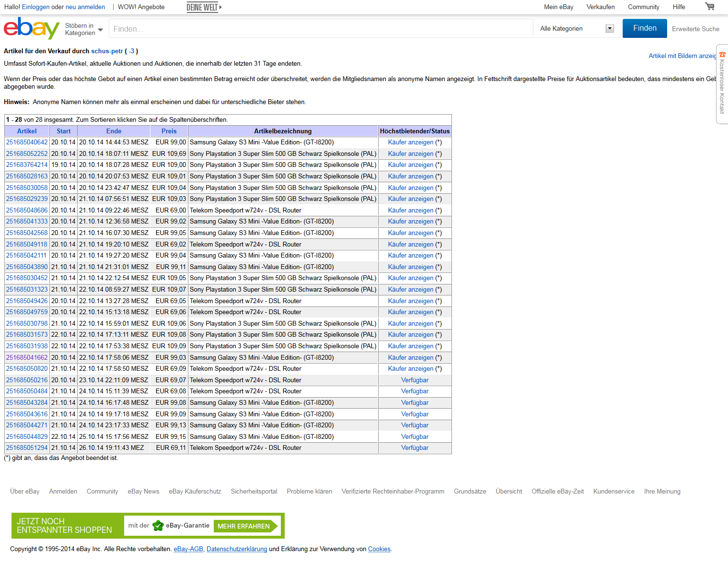Click Verfügbar for item 251685044271
This screenshot has height=577, width=728.
point(415,425)
